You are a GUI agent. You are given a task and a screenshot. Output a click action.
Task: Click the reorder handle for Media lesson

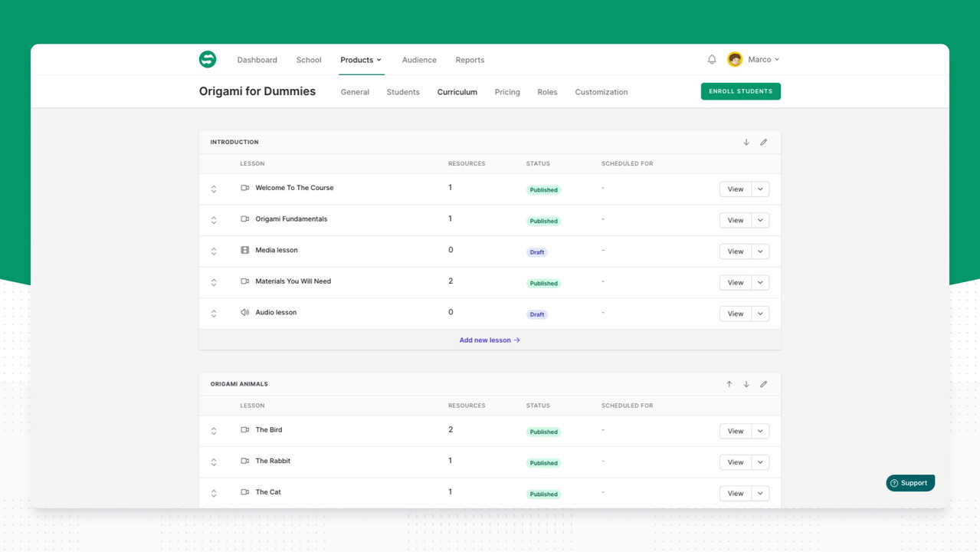pyautogui.click(x=214, y=251)
